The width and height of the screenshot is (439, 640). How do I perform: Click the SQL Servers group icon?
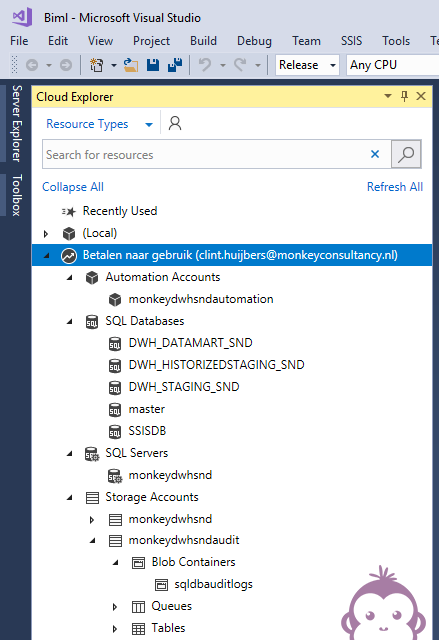(92, 454)
